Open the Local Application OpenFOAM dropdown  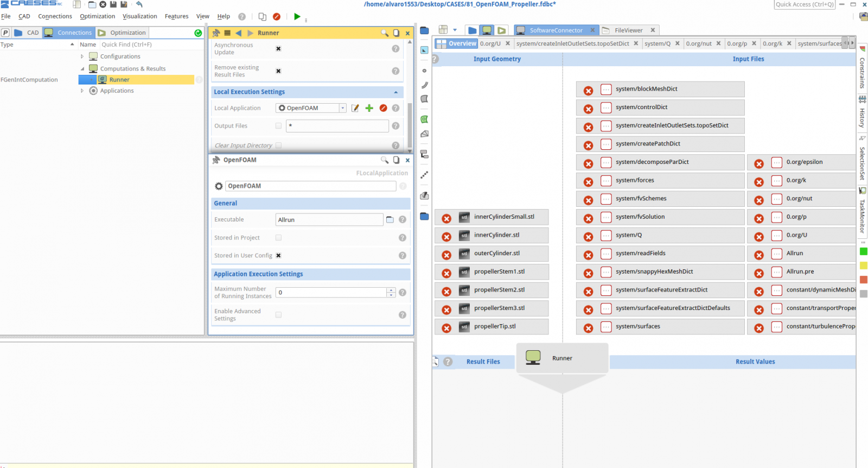tap(342, 108)
